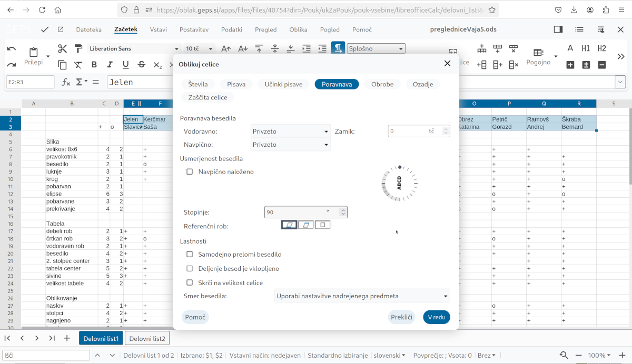Viewport: 632px width, 364px height.
Task: Enable Navpično naloženo checkbox
Action: (x=190, y=171)
